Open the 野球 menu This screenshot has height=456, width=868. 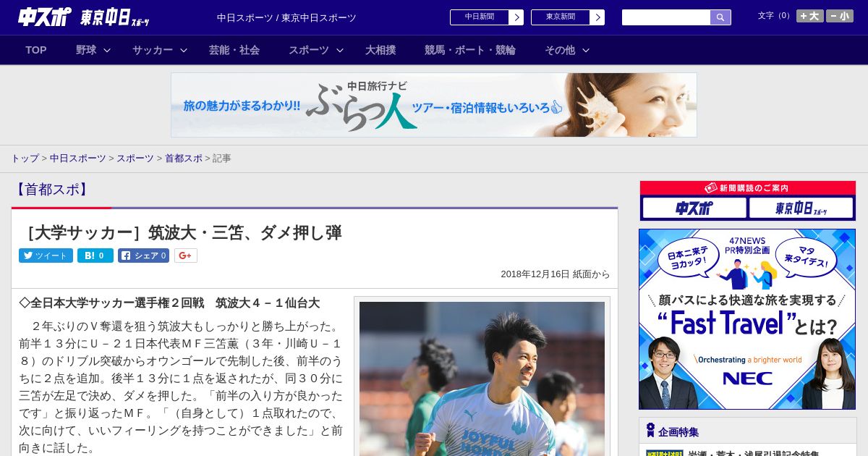pos(86,50)
